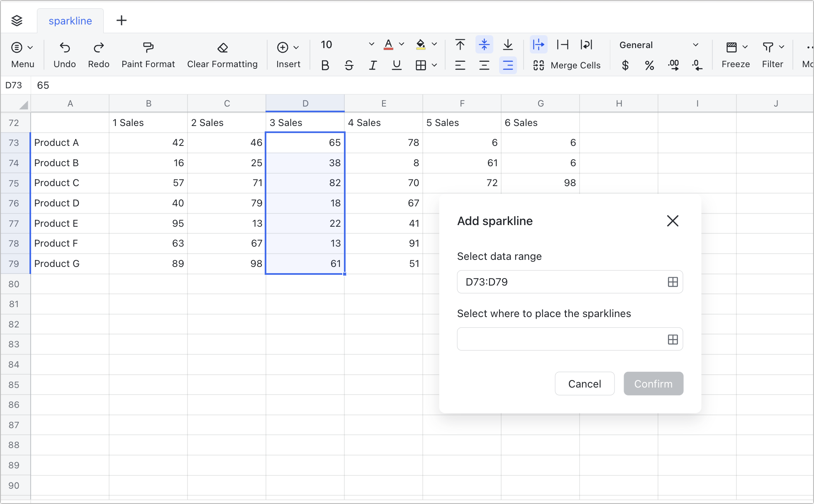The image size is (814, 504).
Task: Toggle underline formatting
Action: coord(396,65)
